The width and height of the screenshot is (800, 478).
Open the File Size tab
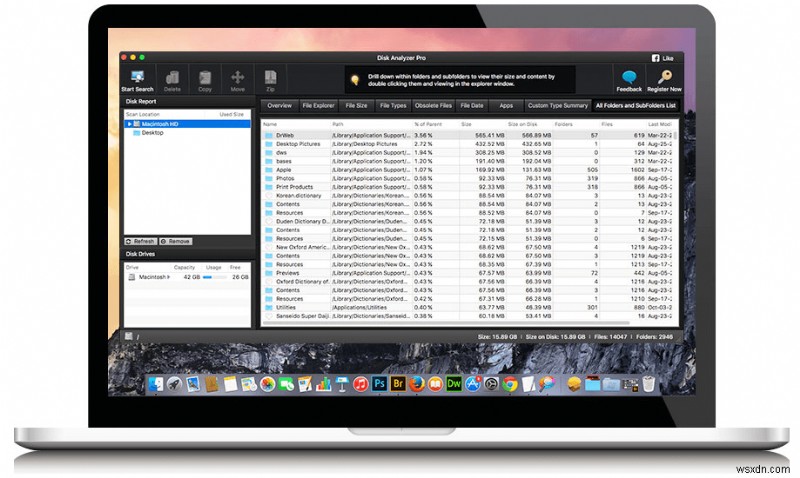(x=356, y=106)
